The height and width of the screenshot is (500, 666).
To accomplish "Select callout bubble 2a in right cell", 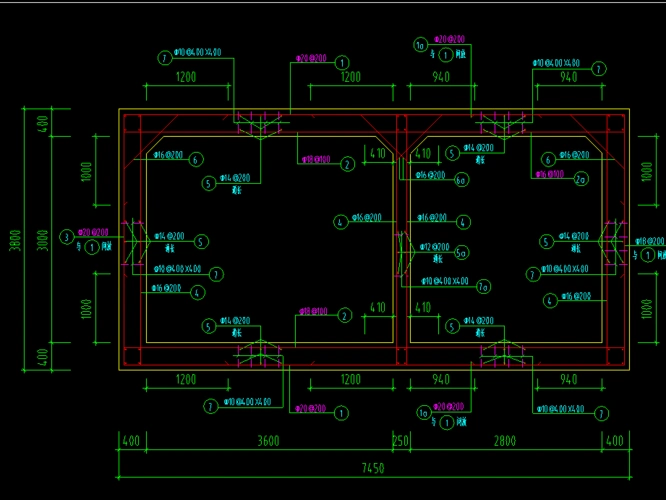I will (581, 179).
